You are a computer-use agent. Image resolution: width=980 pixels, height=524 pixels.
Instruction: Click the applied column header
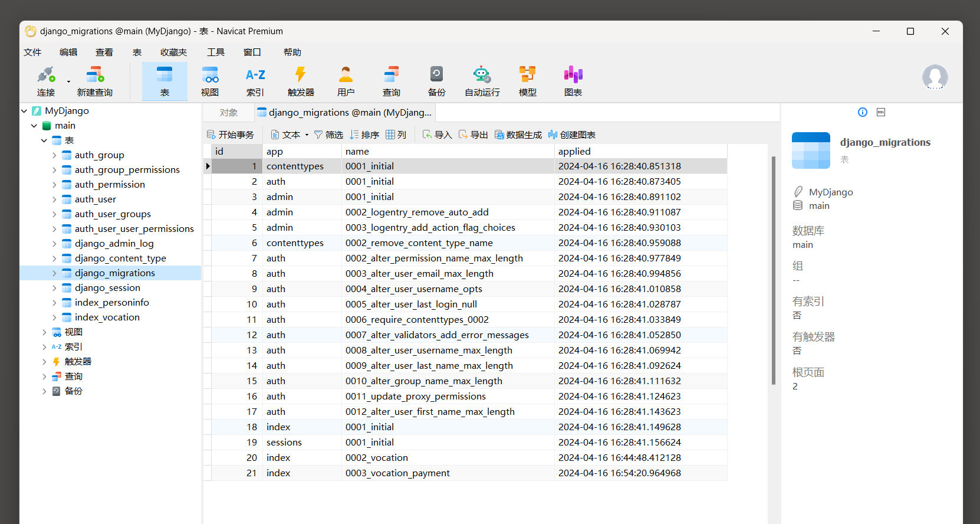(640, 152)
